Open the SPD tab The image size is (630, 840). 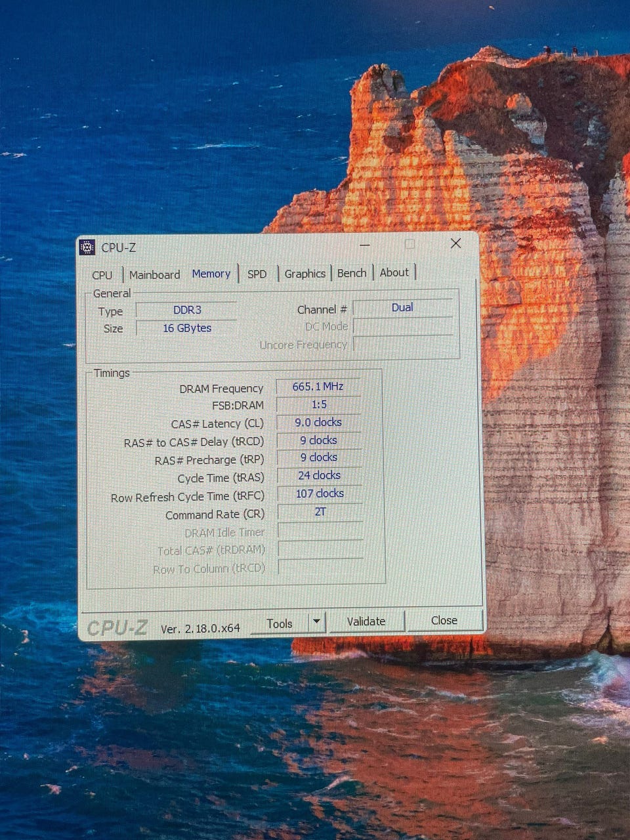[x=257, y=274]
